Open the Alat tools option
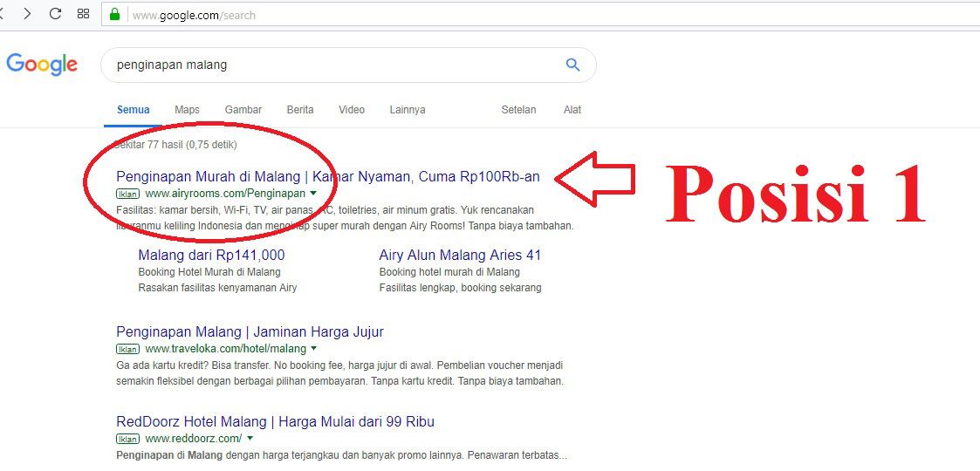 pyautogui.click(x=572, y=110)
